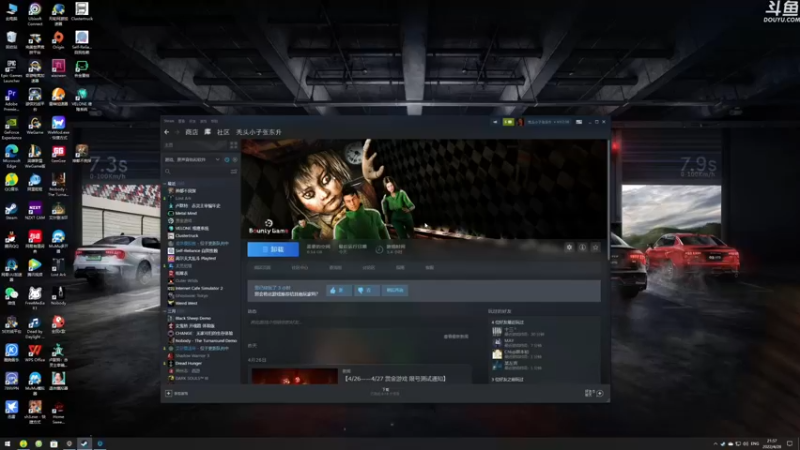The width and height of the screenshot is (800, 450).
Task: Open advanced filter options icon
Action: pos(234,171)
